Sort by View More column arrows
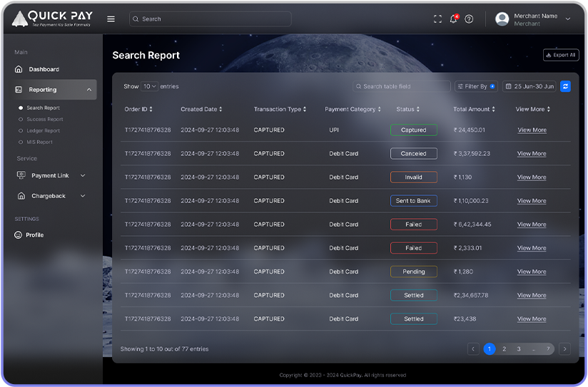Image resolution: width=588 pixels, height=387 pixels. [x=548, y=109]
